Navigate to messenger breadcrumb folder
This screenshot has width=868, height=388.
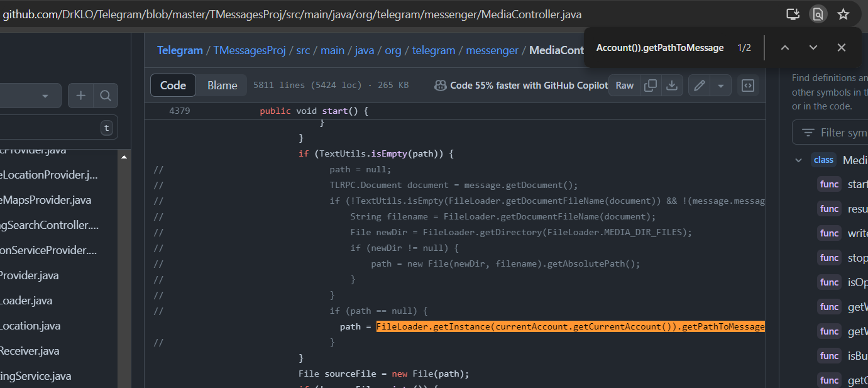492,50
